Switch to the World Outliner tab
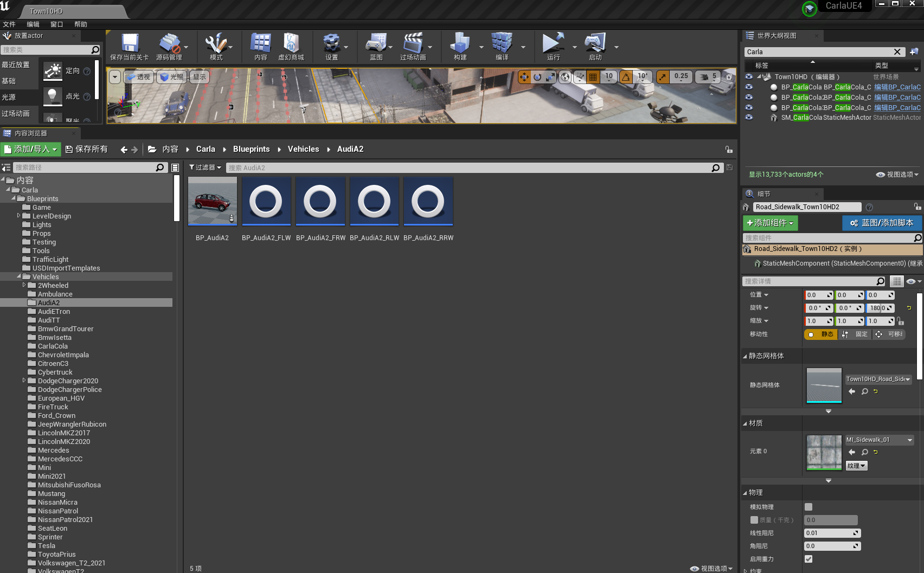 point(777,36)
